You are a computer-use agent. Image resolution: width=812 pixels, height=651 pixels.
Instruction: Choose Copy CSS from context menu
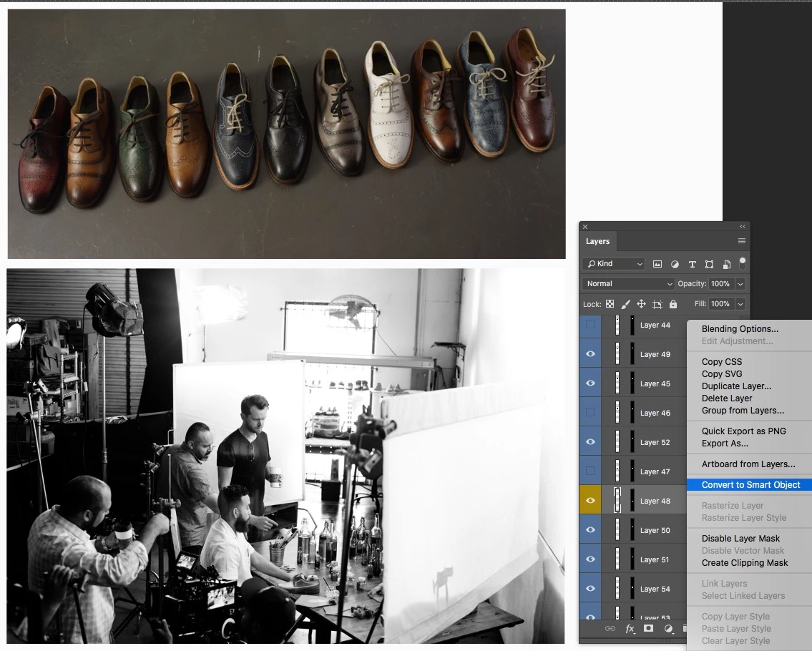tap(721, 361)
